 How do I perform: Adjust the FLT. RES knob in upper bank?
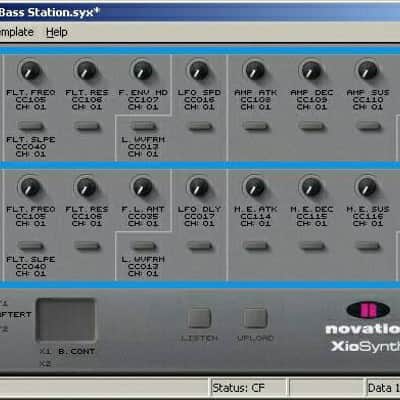[87, 71]
